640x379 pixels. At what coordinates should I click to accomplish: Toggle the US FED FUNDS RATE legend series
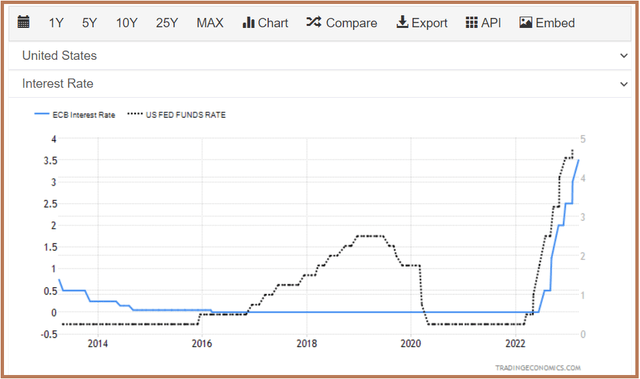(176, 115)
